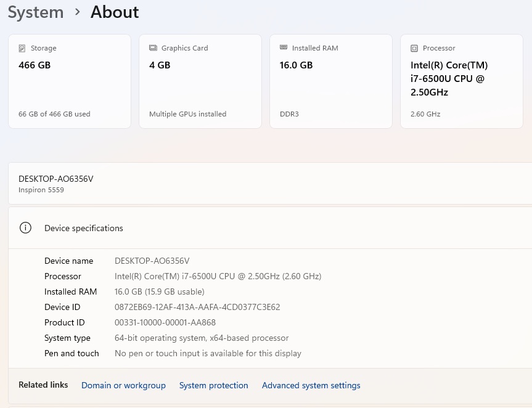Select the Device ID value starting with 0872EB69
This screenshot has height=408, width=532.
pyautogui.click(x=197, y=307)
